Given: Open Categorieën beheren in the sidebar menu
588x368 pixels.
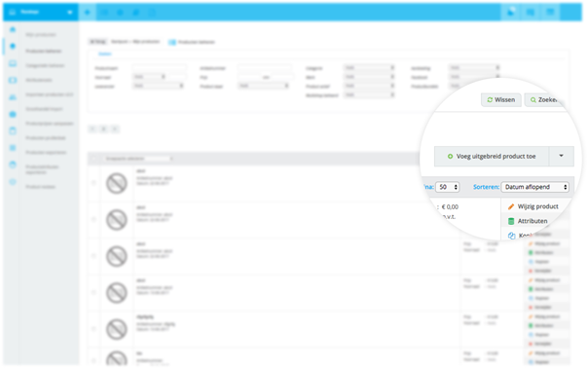Looking at the screenshot, I should tap(45, 65).
